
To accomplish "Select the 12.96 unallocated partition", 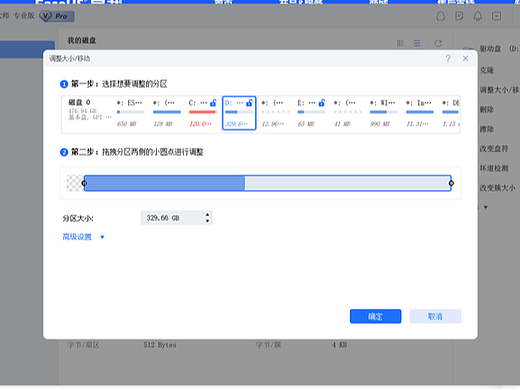I will pos(275,113).
